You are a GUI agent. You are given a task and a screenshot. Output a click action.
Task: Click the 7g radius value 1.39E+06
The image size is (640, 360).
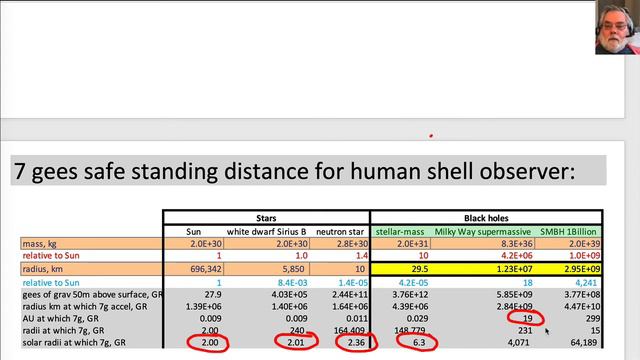point(204,307)
